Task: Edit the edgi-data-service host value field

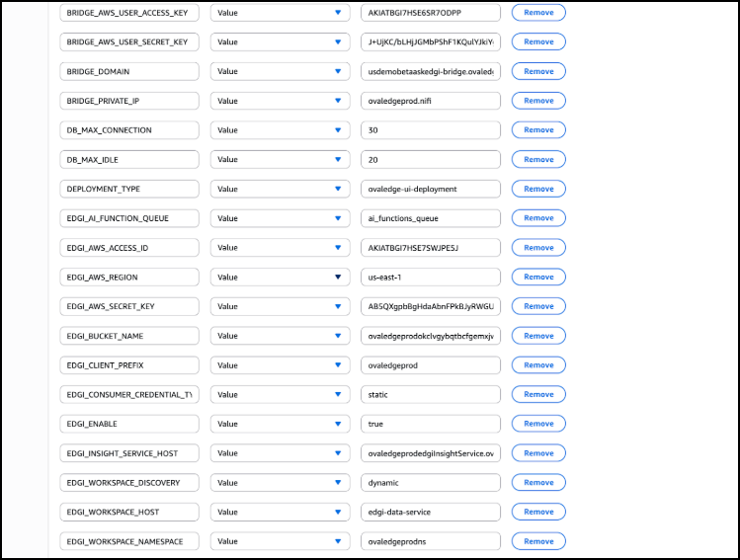Action: (x=431, y=512)
